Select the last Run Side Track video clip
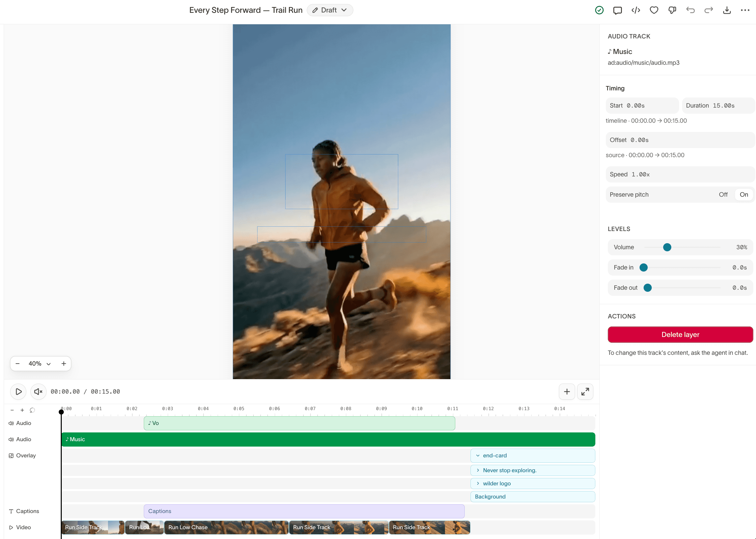 point(429,528)
